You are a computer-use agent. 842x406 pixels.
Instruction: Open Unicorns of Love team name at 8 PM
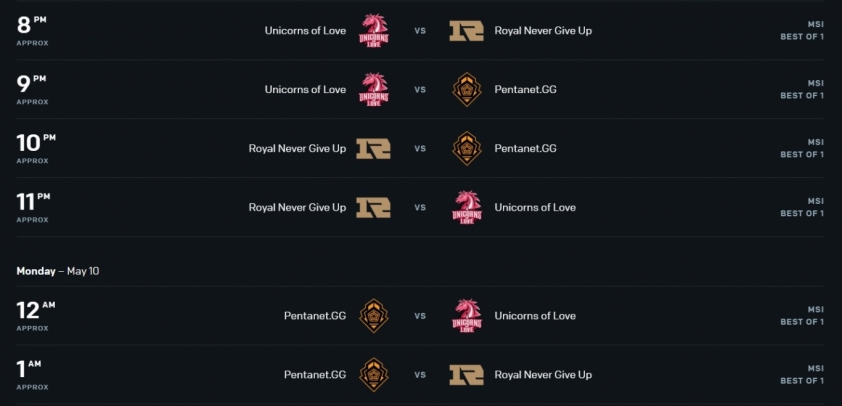(x=305, y=31)
